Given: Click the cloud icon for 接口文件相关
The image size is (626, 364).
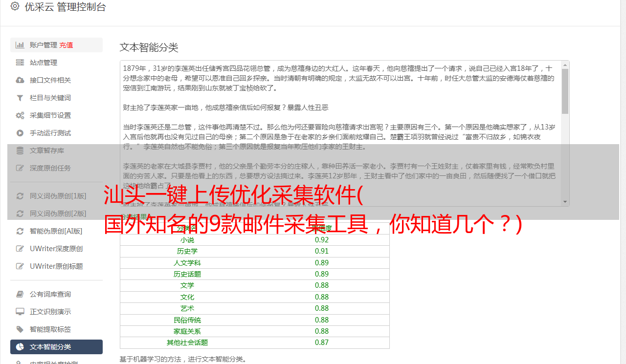Looking at the screenshot, I should (20, 80).
